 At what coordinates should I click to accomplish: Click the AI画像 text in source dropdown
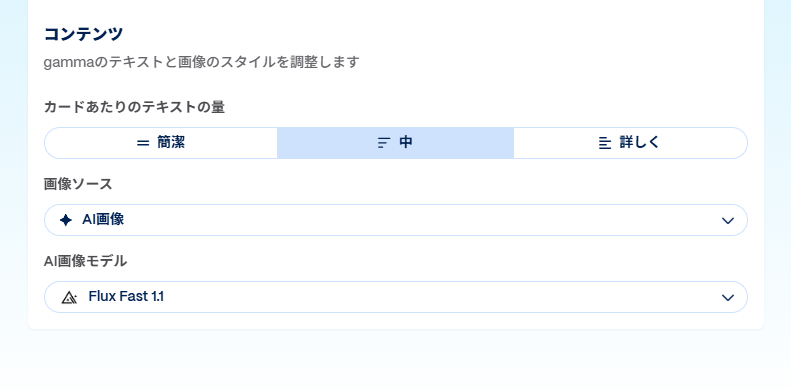pos(103,219)
